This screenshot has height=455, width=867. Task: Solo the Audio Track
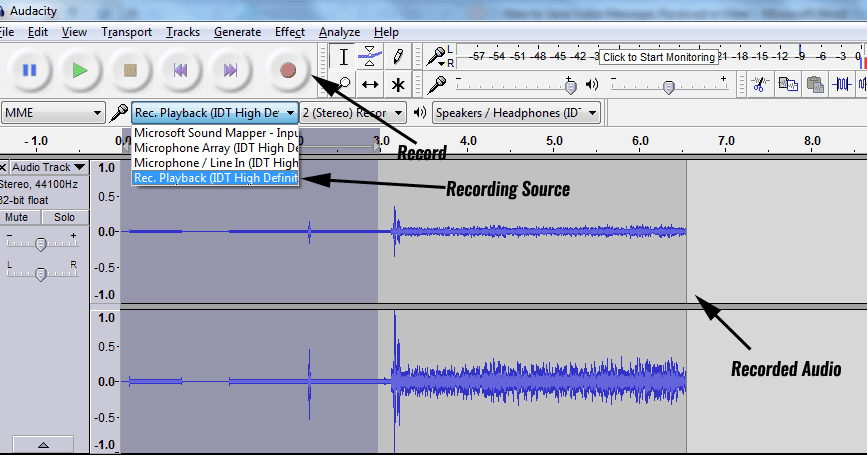click(64, 217)
